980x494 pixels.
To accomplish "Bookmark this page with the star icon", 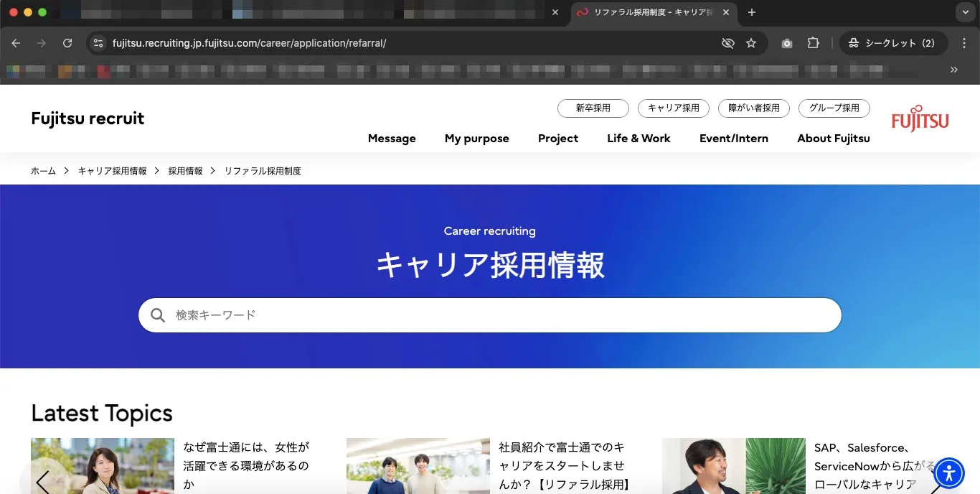I will [751, 43].
